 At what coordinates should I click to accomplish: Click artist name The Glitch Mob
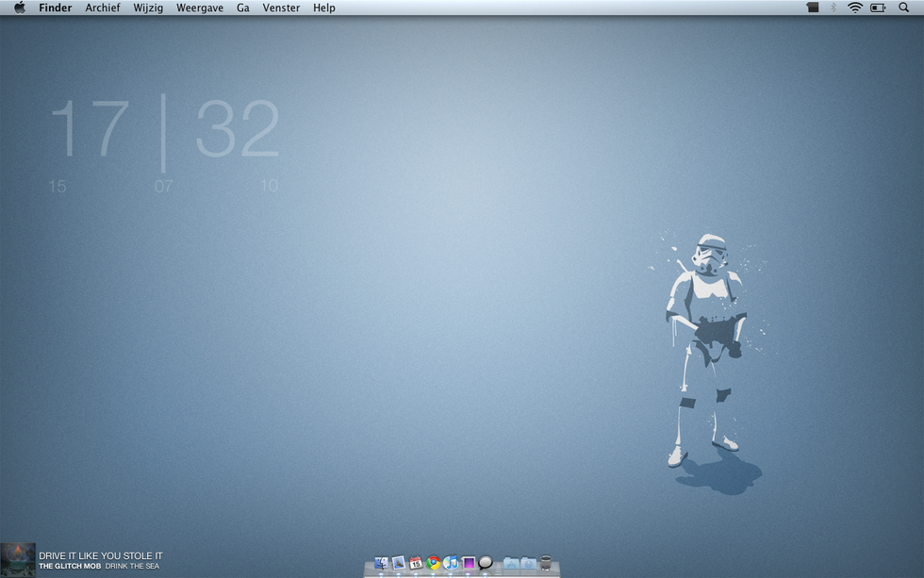(x=70, y=567)
